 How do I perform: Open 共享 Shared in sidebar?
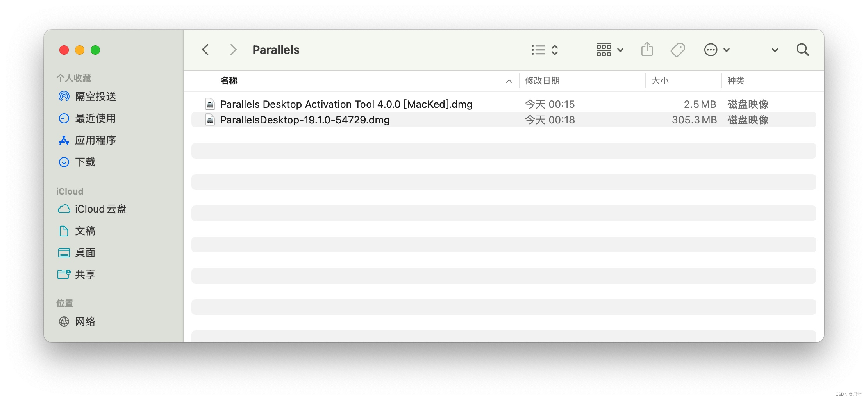[77, 275]
